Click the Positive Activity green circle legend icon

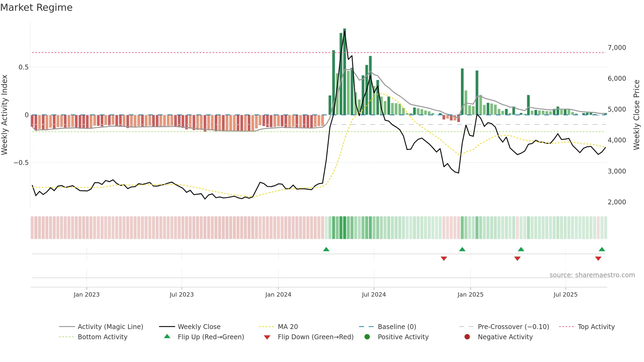tap(367, 337)
